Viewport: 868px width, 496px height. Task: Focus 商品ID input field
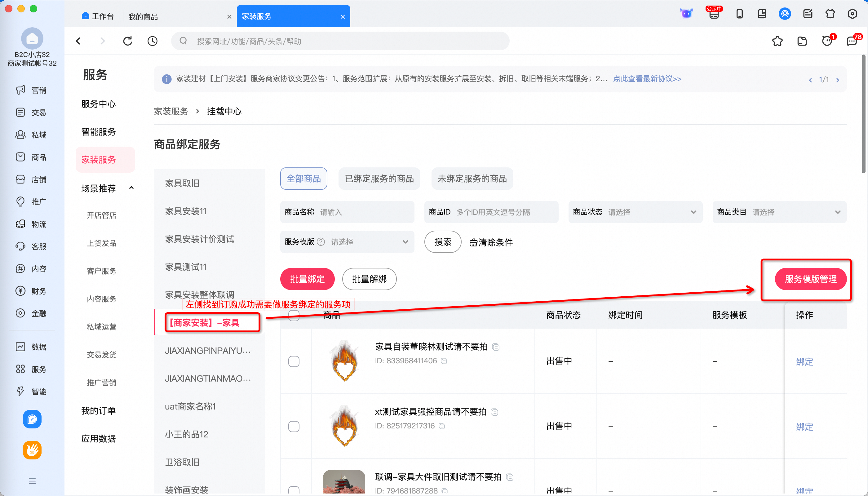491,212
